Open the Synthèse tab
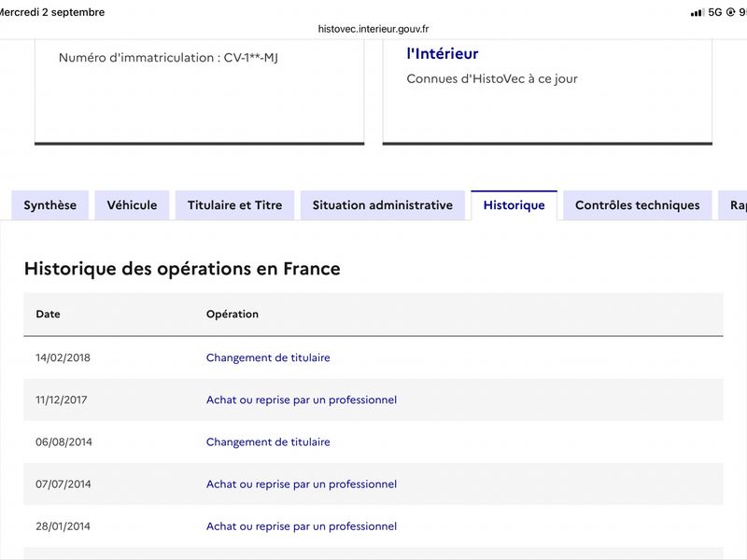 (x=50, y=205)
